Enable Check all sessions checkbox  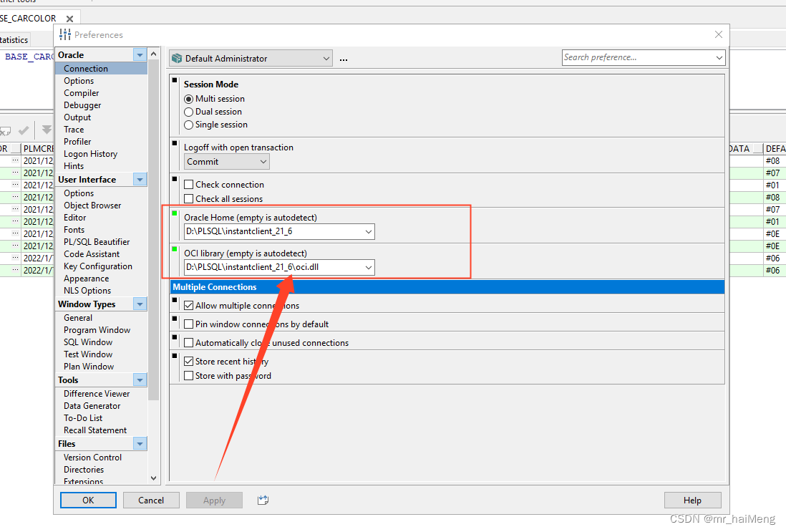188,198
